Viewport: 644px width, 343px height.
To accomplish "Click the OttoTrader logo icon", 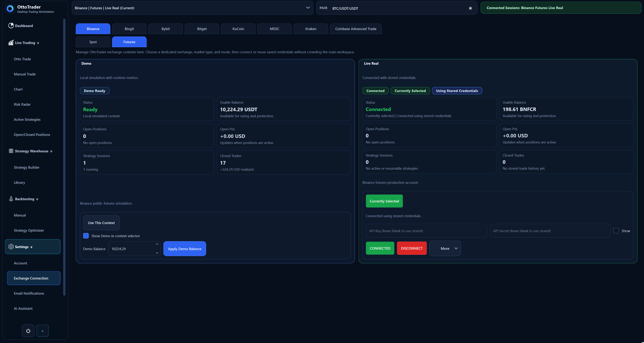I will [x=10, y=9].
